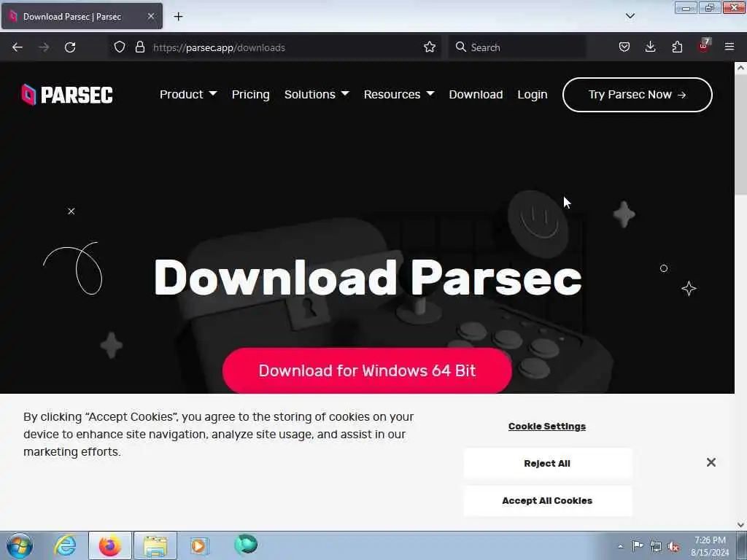The image size is (747, 560).
Task: Click the taskbar clock 7:26 PM
Action: point(710,545)
